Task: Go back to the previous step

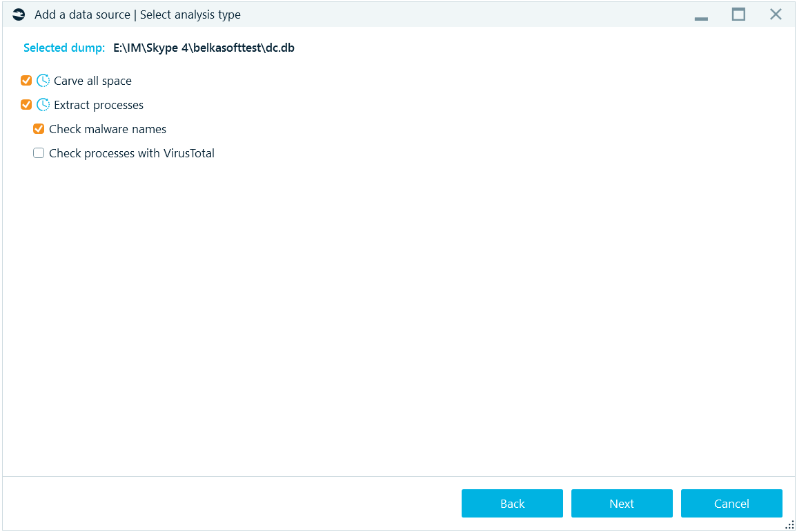Action: (512, 504)
